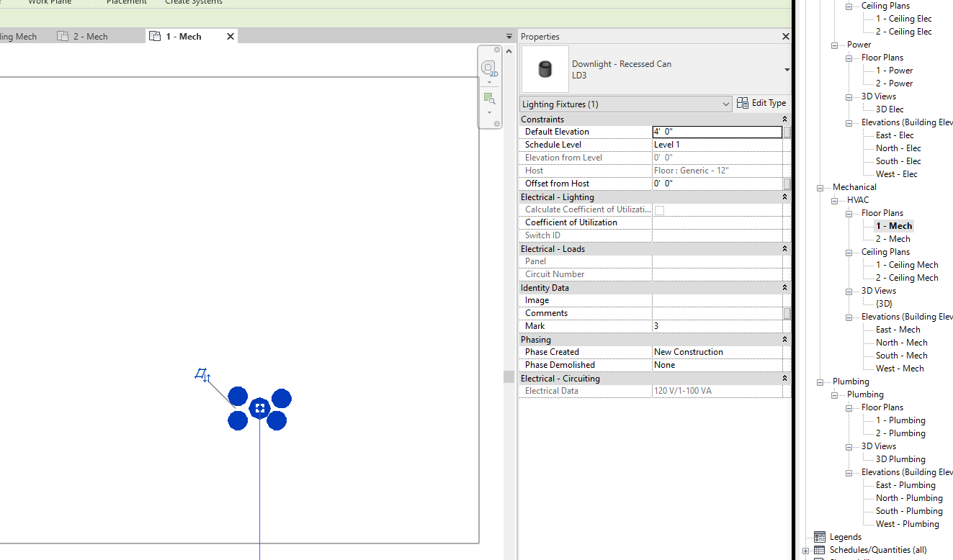Viewport: 953px width, 560px height.
Task: Click the Edit Type button
Action: 761,103
